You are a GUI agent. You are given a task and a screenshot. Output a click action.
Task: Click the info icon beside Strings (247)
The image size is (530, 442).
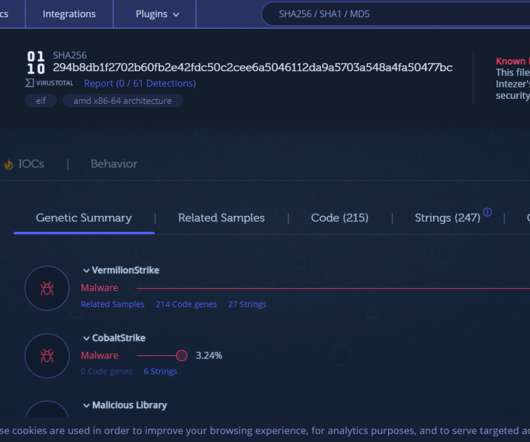pos(487,212)
